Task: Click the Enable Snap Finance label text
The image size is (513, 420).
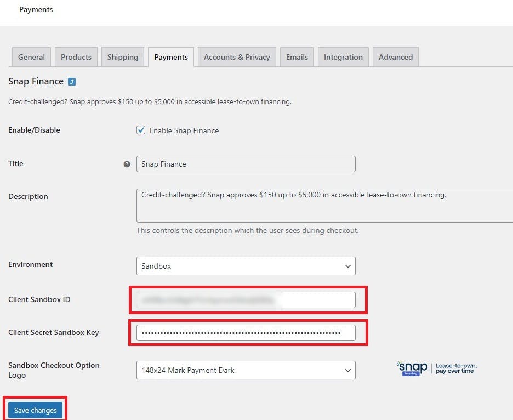Action: point(184,130)
